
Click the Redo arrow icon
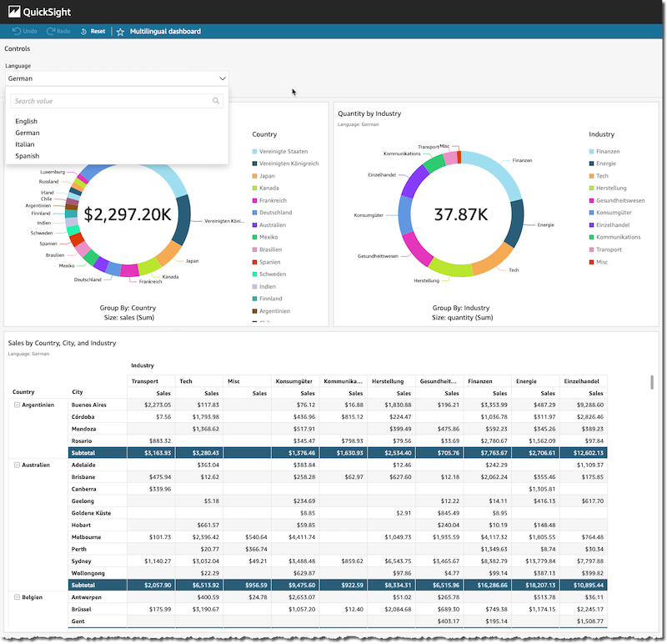(51, 32)
